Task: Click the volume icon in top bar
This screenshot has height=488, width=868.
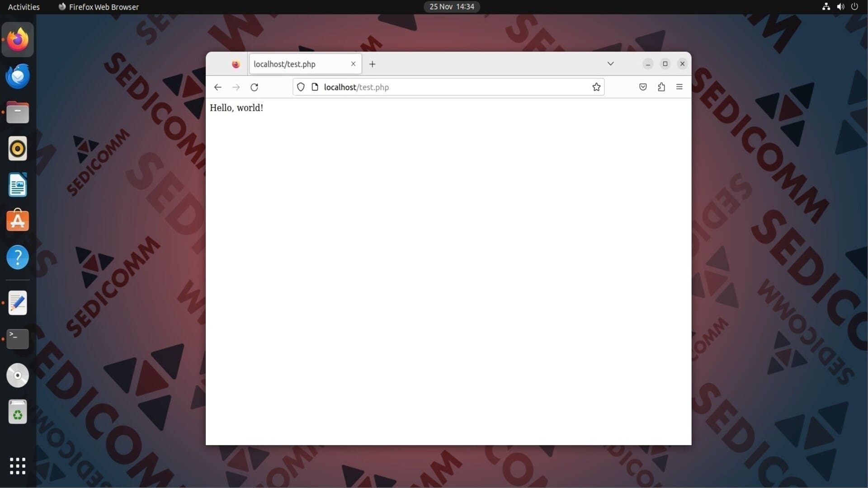Action: [840, 7]
